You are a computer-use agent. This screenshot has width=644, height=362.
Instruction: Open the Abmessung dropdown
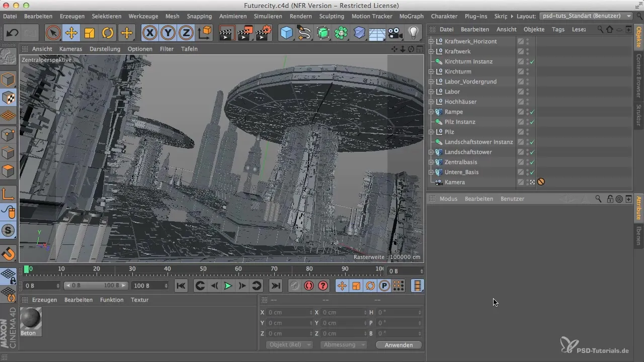[344, 345]
